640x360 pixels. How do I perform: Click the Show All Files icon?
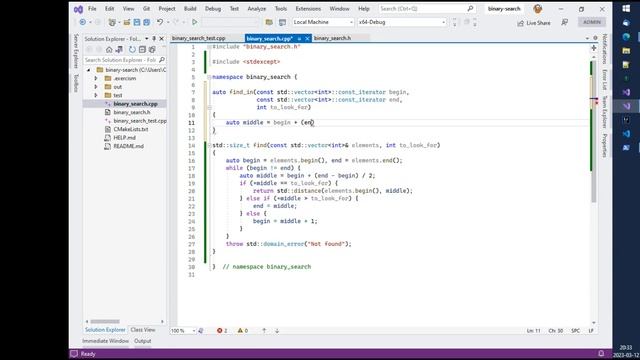152,49
